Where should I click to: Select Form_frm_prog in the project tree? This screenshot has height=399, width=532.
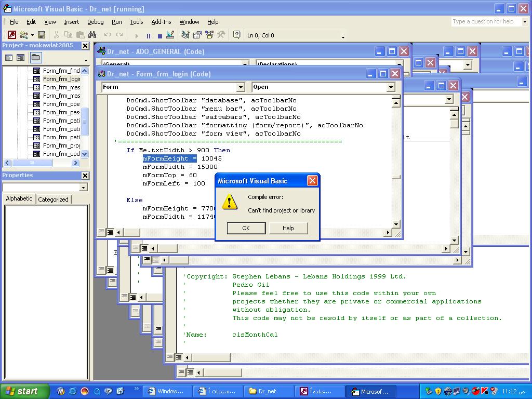[x=61, y=145]
